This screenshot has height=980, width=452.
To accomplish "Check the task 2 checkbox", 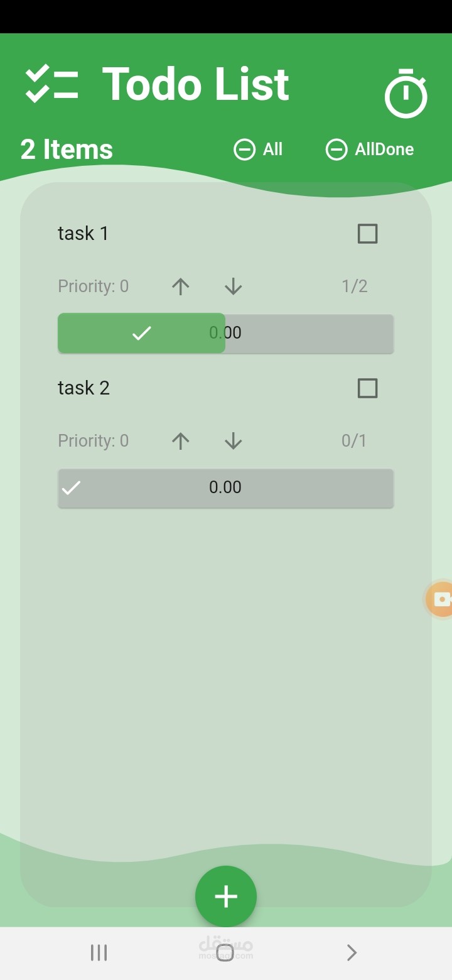I will pyautogui.click(x=367, y=388).
